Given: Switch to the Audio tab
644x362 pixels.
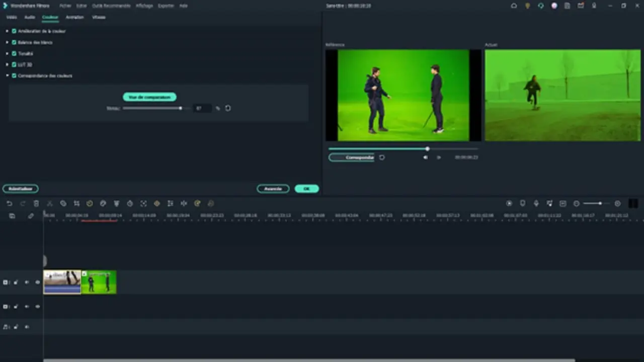Looking at the screenshot, I should click(30, 17).
